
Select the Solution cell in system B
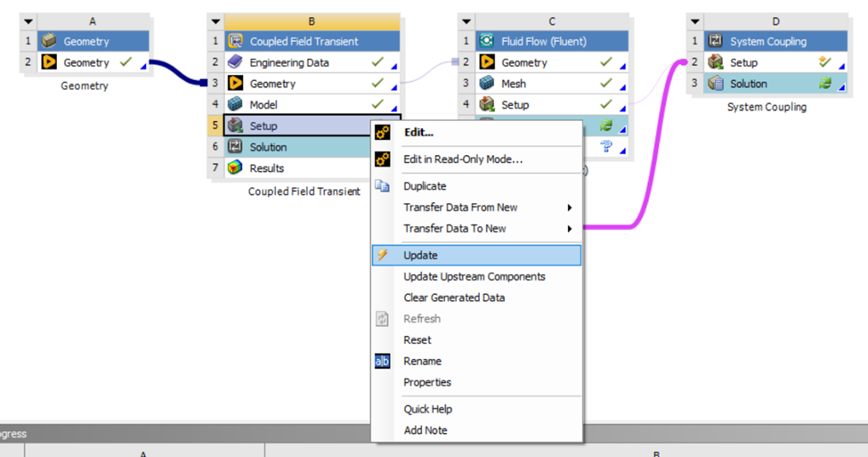pos(297,147)
